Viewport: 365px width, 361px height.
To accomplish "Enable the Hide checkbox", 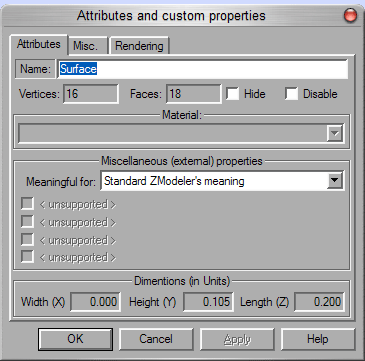I will (x=232, y=94).
